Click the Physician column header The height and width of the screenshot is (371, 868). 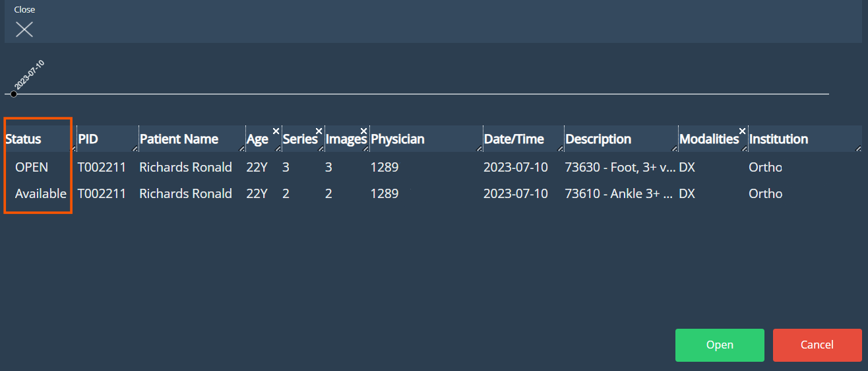tap(398, 139)
